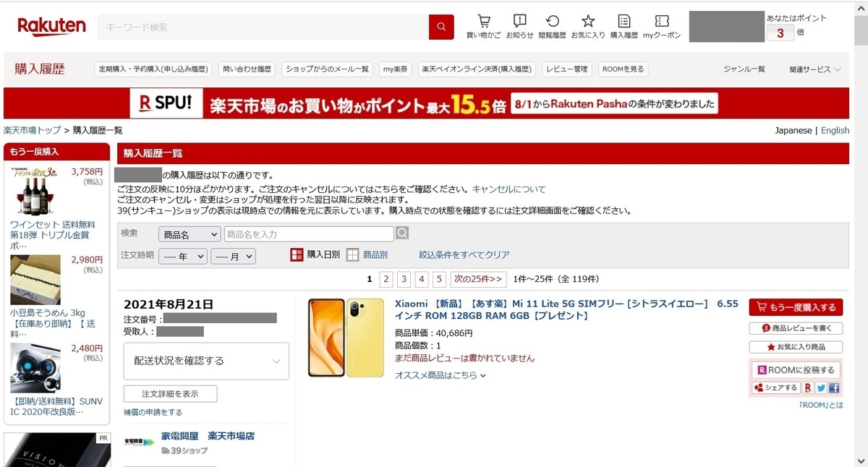Go to page 5 of history
The width and height of the screenshot is (868, 467).
(x=439, y=279)
